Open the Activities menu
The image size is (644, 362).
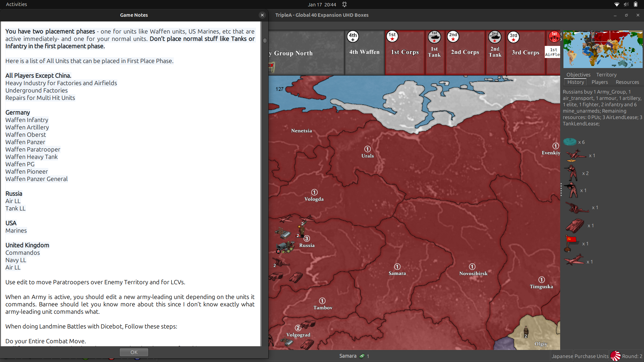pyautogui.click(x=16, y=4)
